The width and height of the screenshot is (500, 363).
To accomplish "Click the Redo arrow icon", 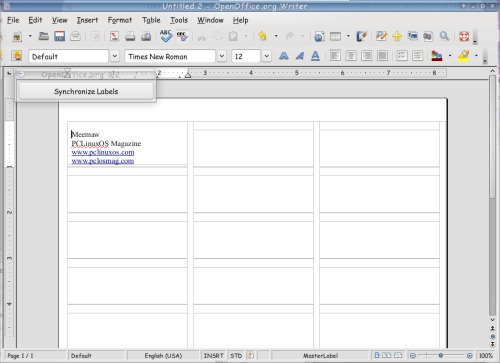I will (x=289, y=36).
